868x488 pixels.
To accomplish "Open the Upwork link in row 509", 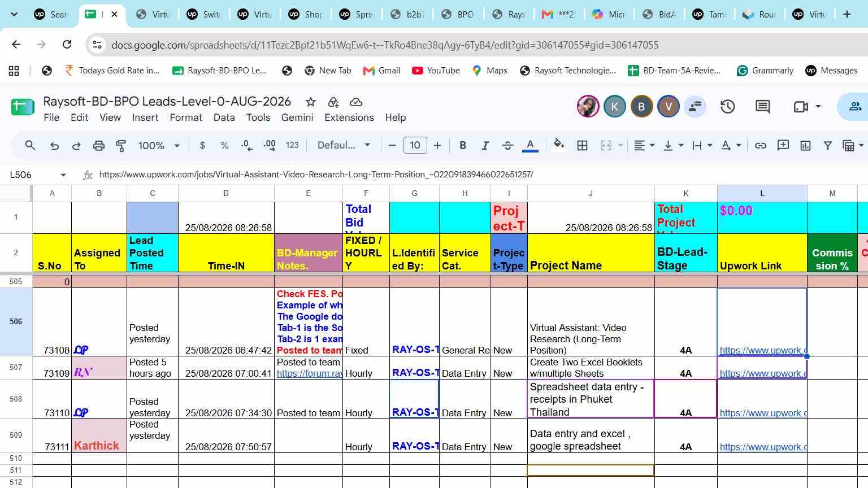I will tap(763, 447).
